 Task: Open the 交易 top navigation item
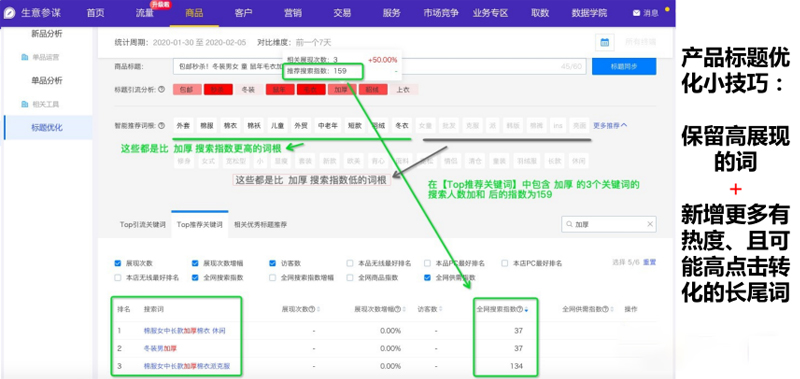(x=342, y=13)
